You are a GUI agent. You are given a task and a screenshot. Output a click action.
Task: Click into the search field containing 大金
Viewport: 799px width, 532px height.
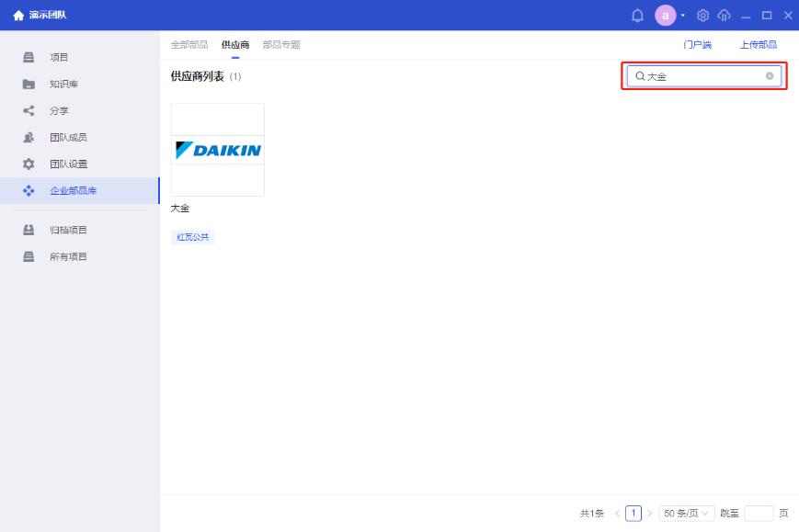point(704,76)
